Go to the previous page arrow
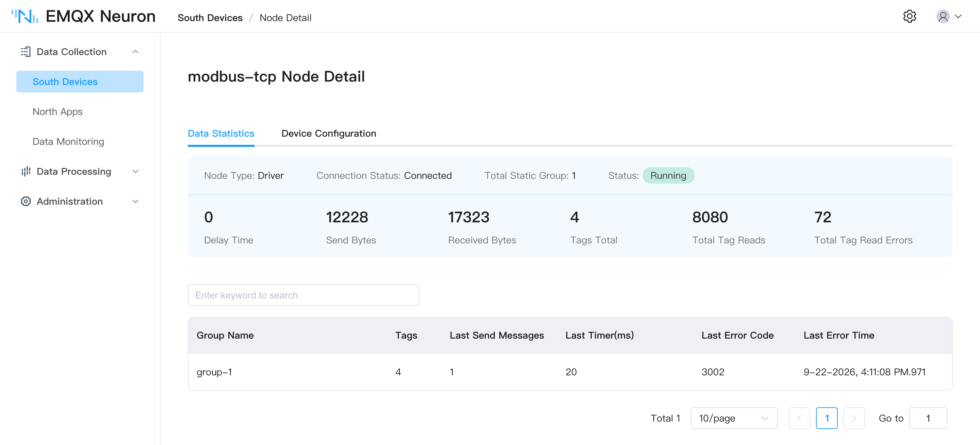Screen dimensions: 980x445 tap(799, 418)
